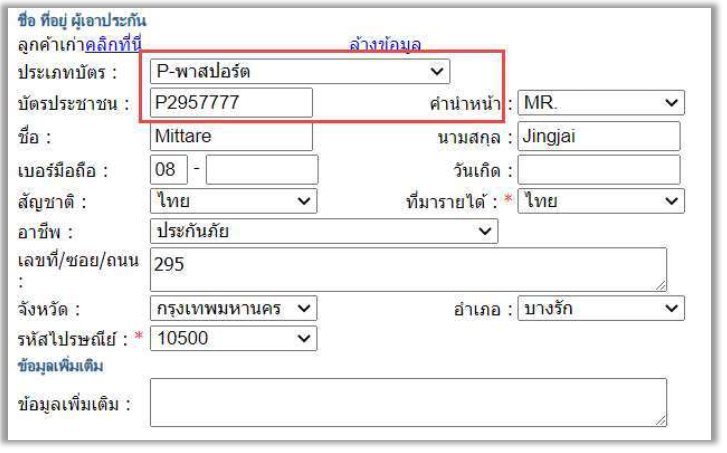
Task: Click the empty birth date field
Action: 599,170
